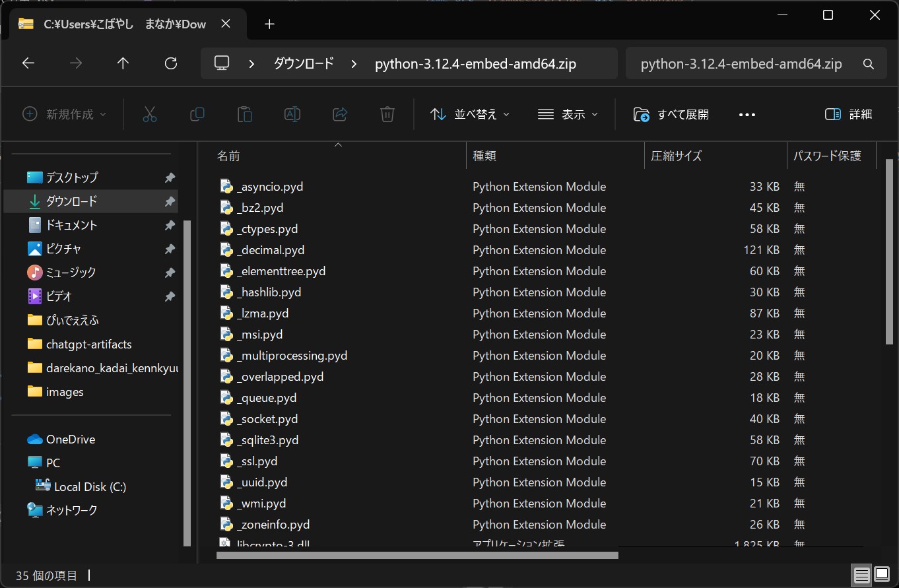Viewport: 899px width, 588px height.
Task: Click pin icon next to ダウンロード
Action: 170,201
